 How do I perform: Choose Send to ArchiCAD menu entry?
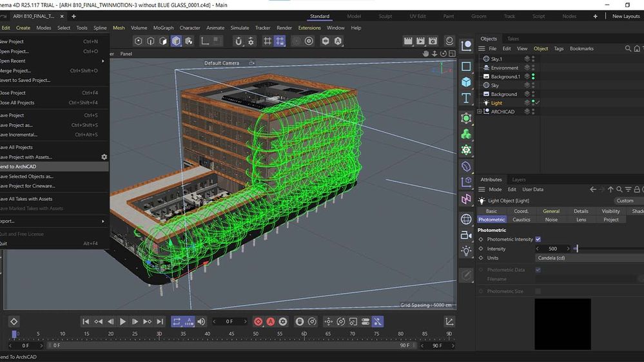[54, 167]
